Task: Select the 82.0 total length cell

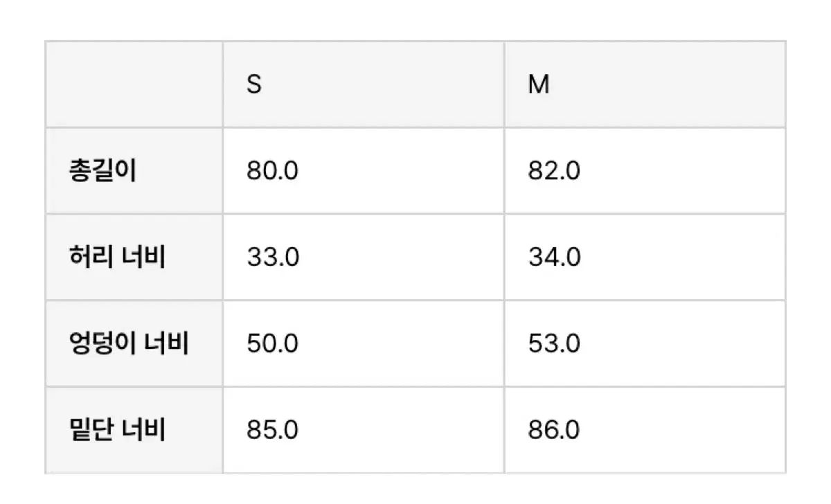Action: pyautogui.click(x=645, y=171)
